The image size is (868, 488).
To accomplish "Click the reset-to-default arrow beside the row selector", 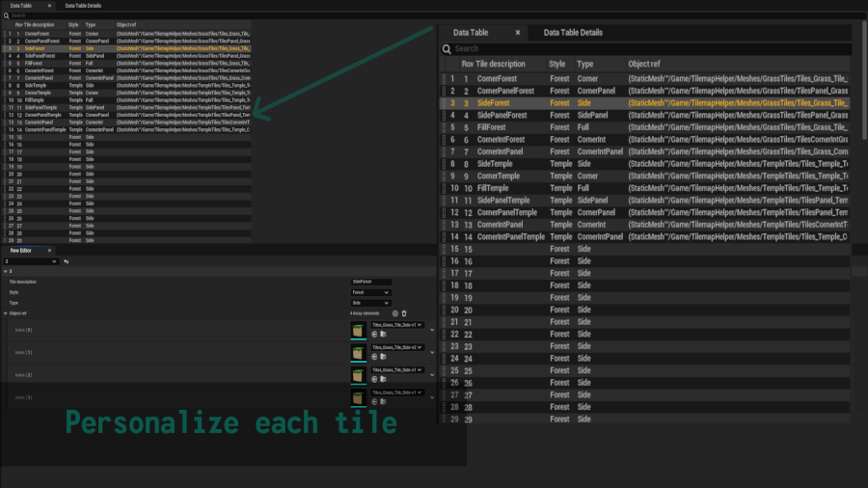I will click(67, 261).
